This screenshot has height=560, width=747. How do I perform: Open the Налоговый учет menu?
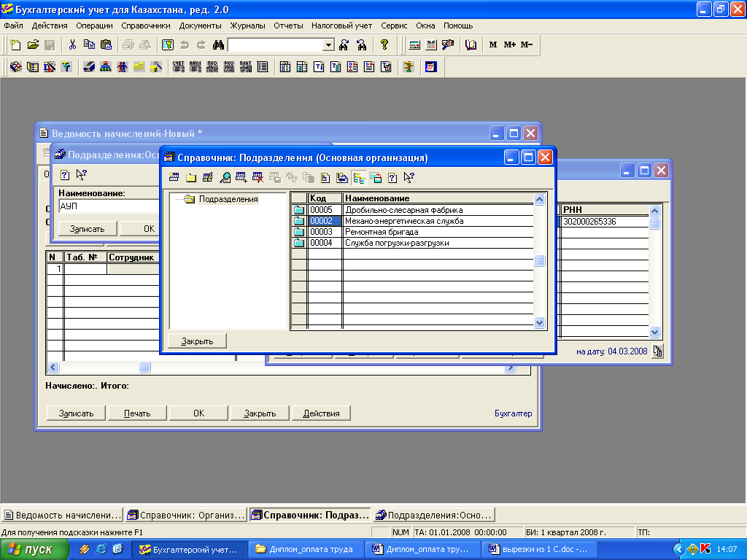tap(341, 26)
